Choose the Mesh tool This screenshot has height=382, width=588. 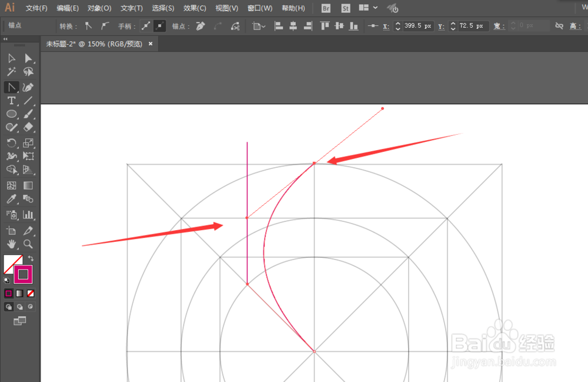[11, 185]
